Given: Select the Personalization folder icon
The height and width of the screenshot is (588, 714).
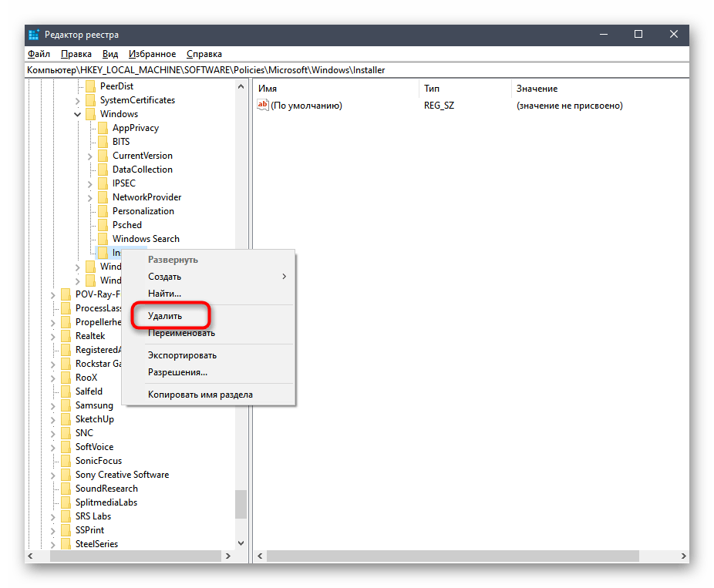Looking at the screenshot, I should pyautogui.click(x=103, y=211).
